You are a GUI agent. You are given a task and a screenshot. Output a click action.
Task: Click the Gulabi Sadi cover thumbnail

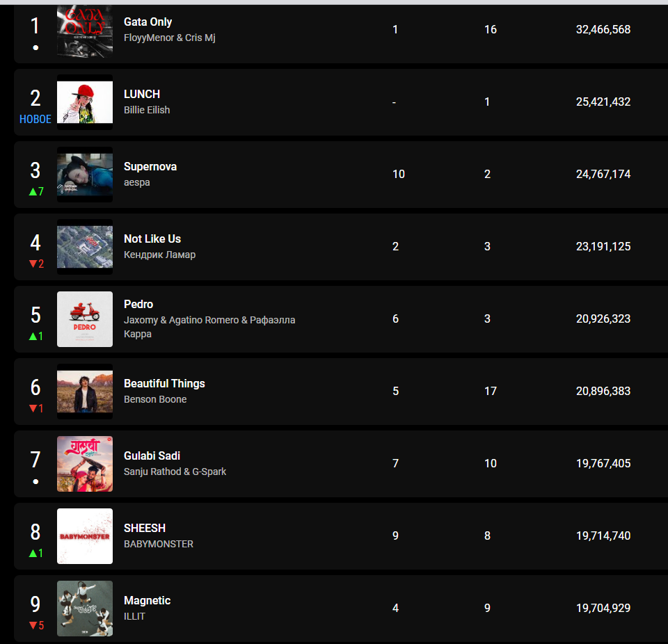[x=85, y=464]
